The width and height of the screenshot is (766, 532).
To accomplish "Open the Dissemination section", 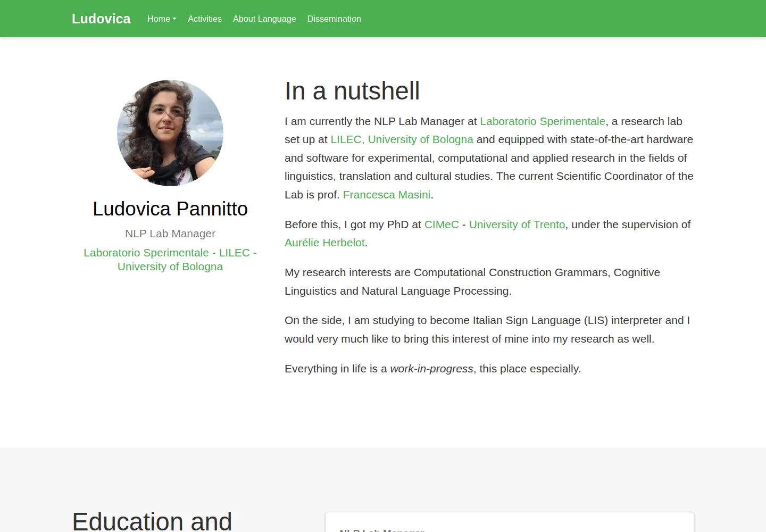I will (334, 19).
